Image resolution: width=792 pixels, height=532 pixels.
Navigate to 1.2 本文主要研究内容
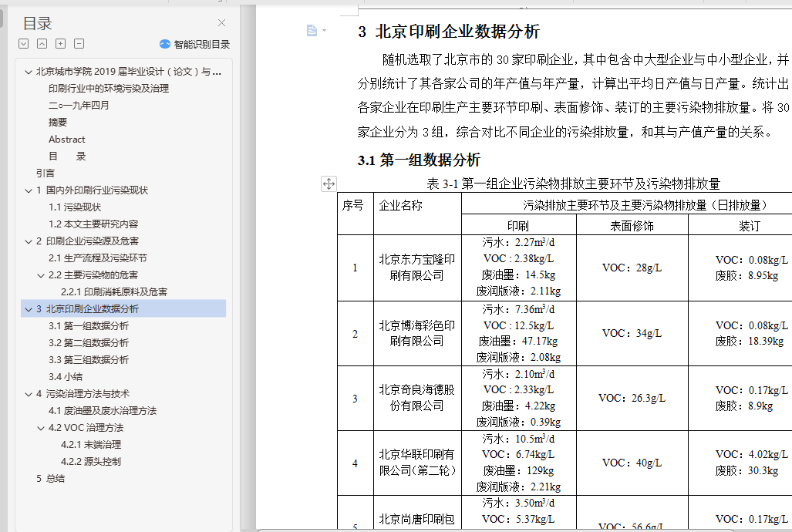(93, 224)
